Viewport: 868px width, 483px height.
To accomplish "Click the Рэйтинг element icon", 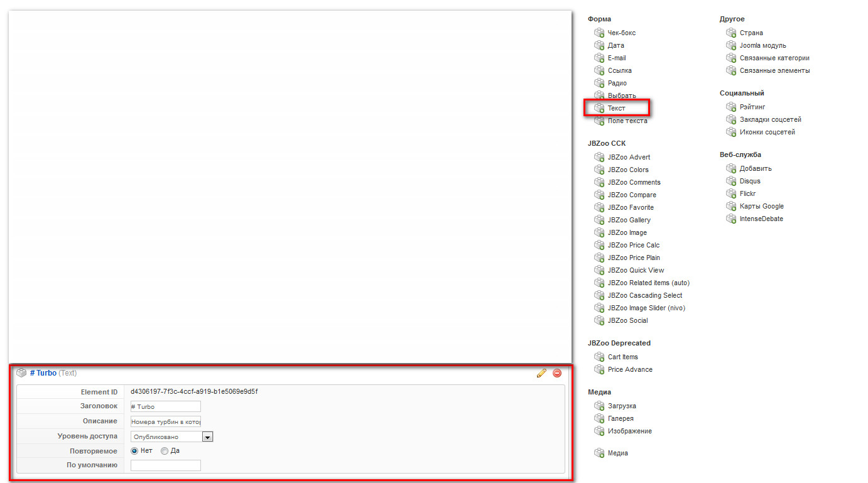I will click(x=731, y=107).
